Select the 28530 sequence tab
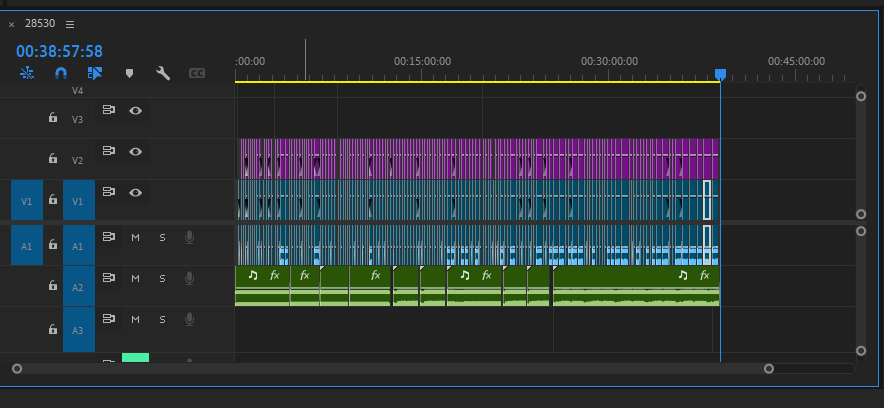884x408 pixels. point(40,24)
